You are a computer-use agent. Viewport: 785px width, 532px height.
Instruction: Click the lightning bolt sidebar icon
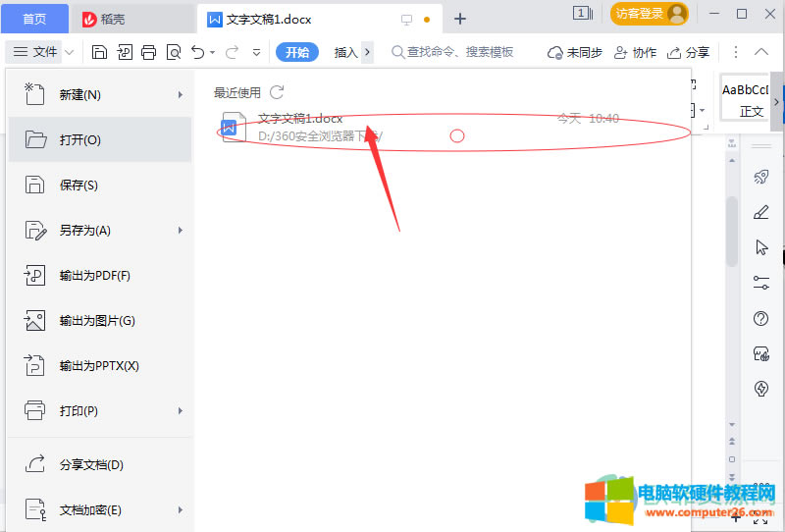pos(761,389)
